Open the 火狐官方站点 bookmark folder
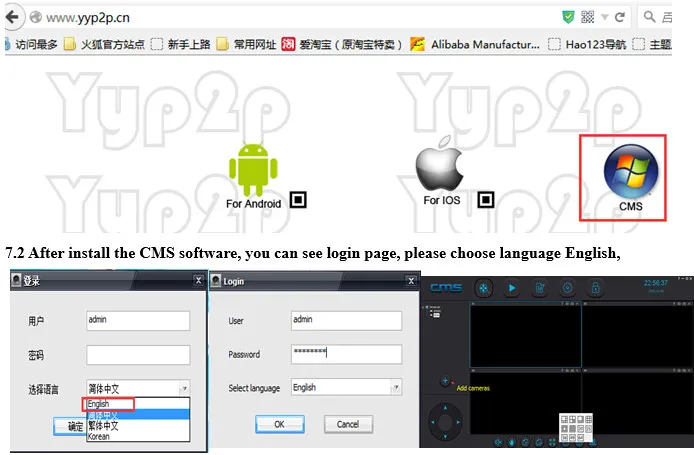 104,44
